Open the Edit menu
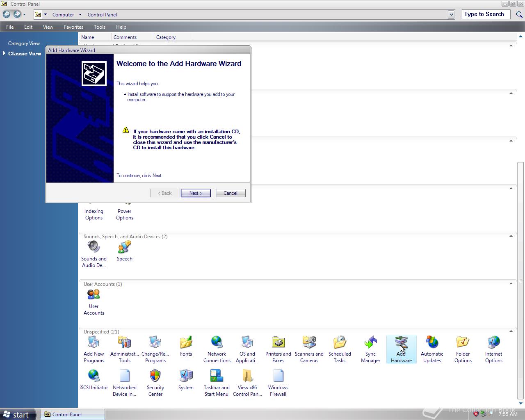 28,27
